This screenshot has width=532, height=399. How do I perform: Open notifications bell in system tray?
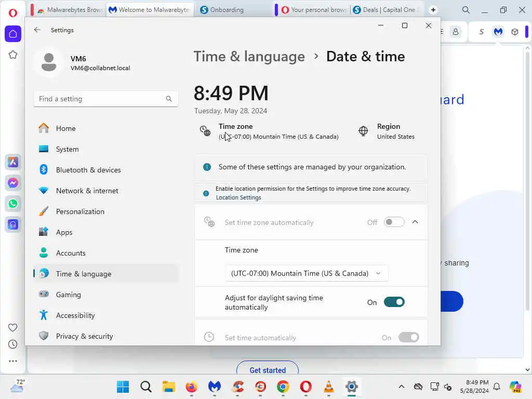[x=497, y=387]
